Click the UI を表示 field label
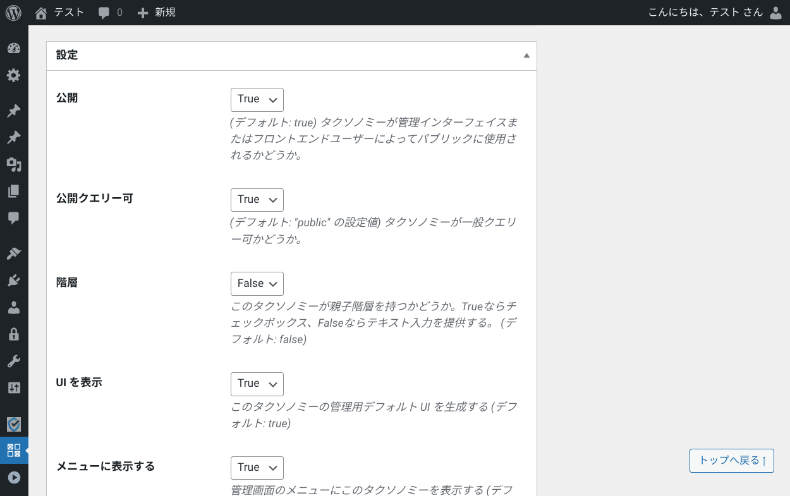 click(79, 383)
